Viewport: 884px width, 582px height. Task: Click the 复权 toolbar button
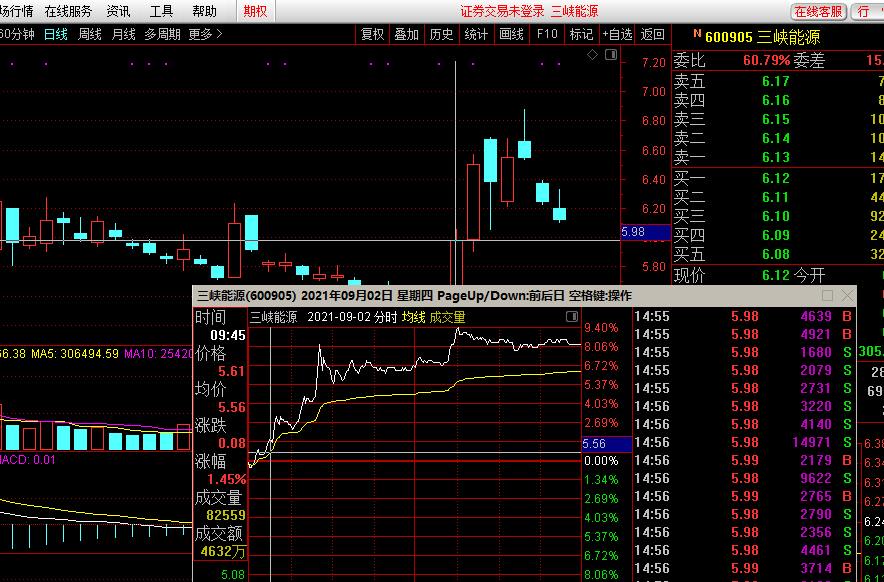[x=373, y=34]
